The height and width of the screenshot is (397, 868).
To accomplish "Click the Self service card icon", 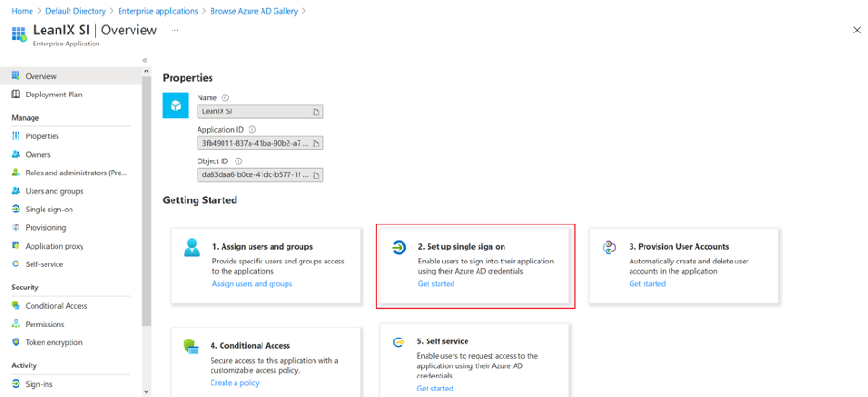I will point(398,342).
